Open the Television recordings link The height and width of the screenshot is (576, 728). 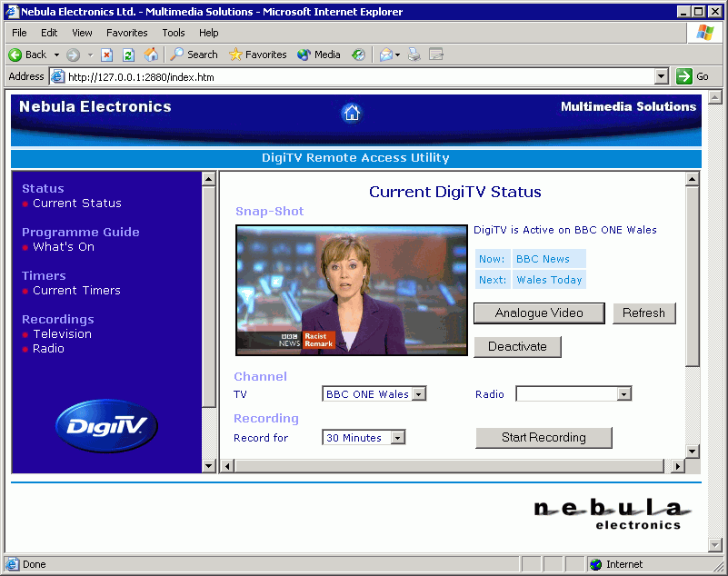62,334
